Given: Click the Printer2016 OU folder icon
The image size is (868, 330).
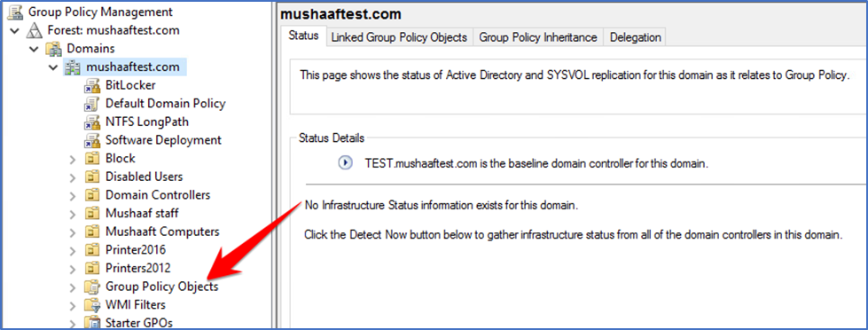Looking at the screenshot, I should (x=91, y=249).
